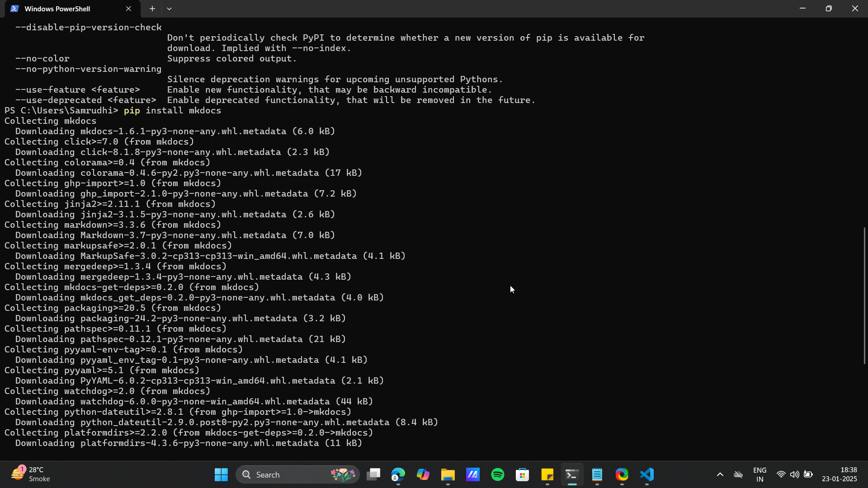
Task: Click 'Downloading mkdocs_get_deps-0.2.0' line
Action: point(200,298)
